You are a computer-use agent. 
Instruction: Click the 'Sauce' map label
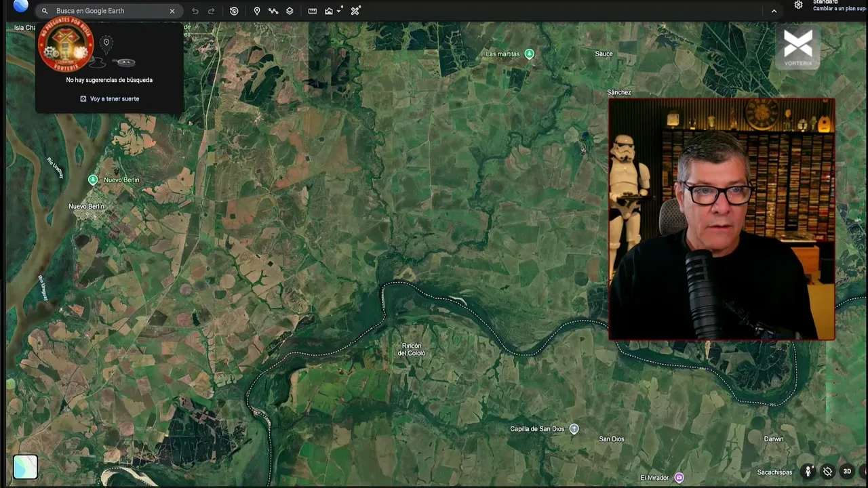[604, 54]
